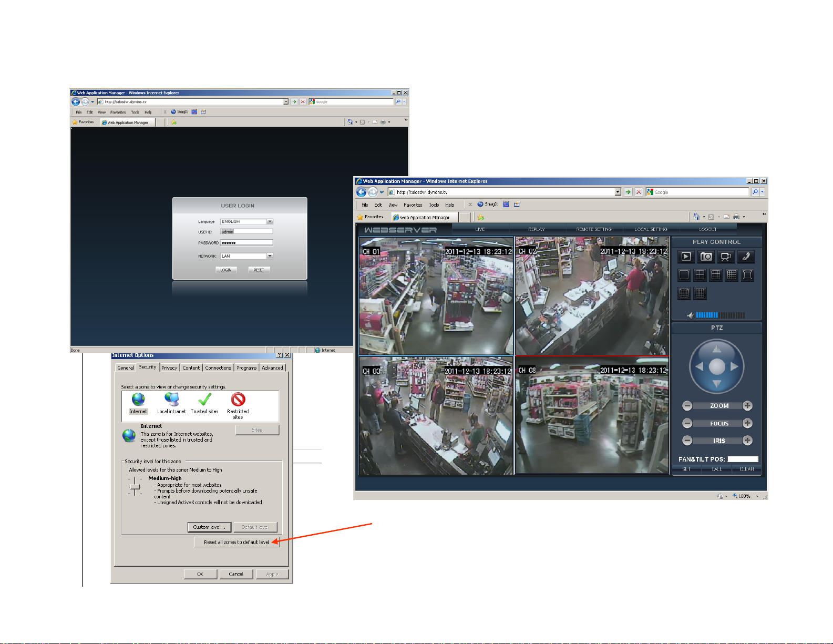Click Cancel in Internet Options dialog
Image resolution: width=833 pixels, height=644 pixels.
point(236,574)
